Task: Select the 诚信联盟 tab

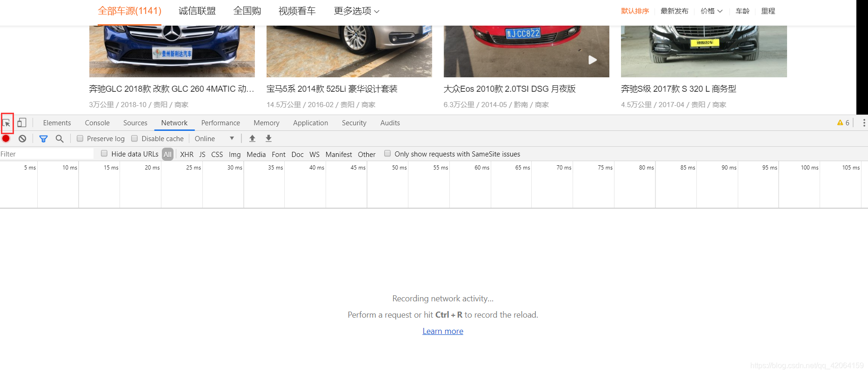Action: click(197, 11)
